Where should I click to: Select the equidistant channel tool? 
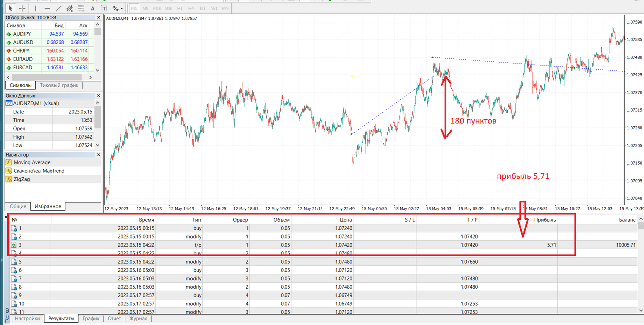[70, 8]
